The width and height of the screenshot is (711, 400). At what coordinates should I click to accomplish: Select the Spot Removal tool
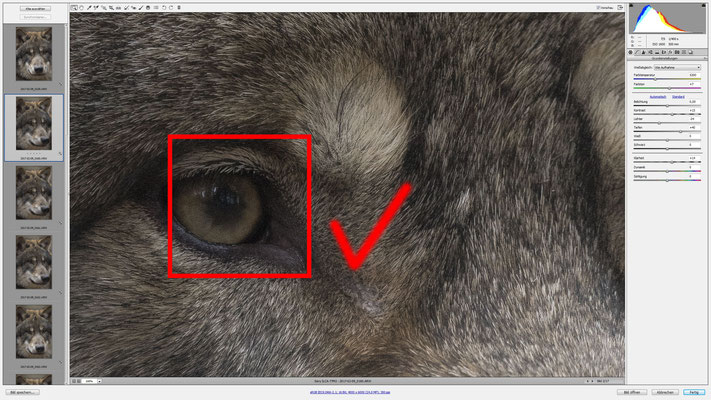click(x=126, y=8)
